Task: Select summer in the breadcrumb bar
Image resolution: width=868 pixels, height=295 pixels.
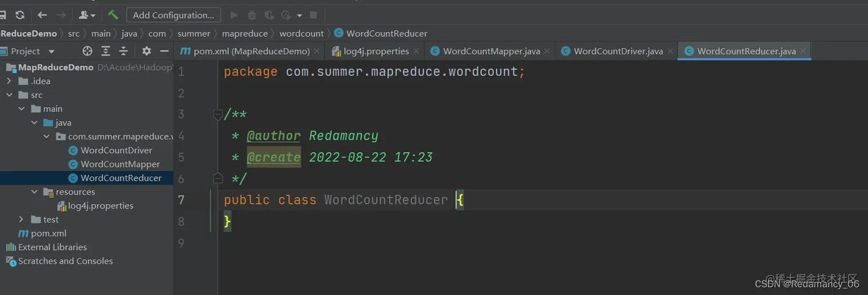Action: coord(194,33)
